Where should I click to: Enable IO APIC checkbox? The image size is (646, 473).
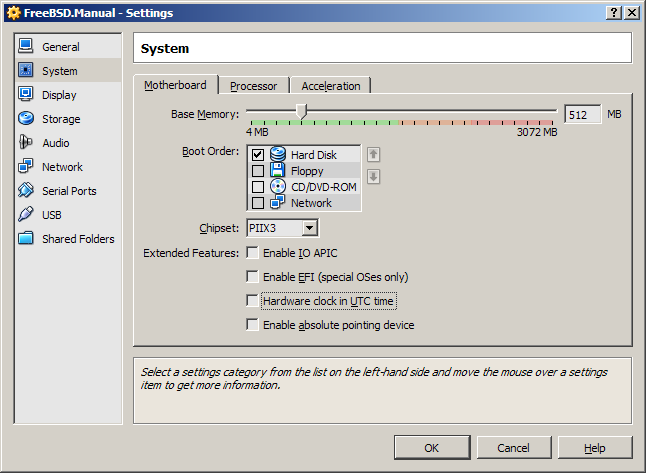point(252,253)
